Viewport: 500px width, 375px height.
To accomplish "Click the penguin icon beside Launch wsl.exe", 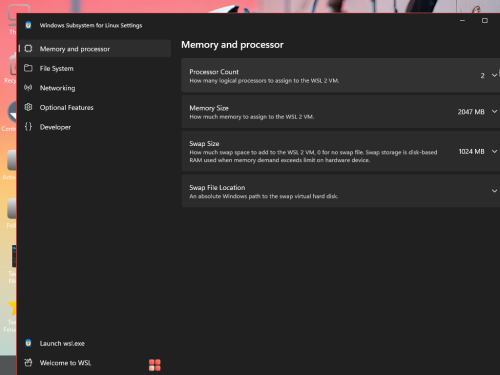I will click(x=28, y=343).
